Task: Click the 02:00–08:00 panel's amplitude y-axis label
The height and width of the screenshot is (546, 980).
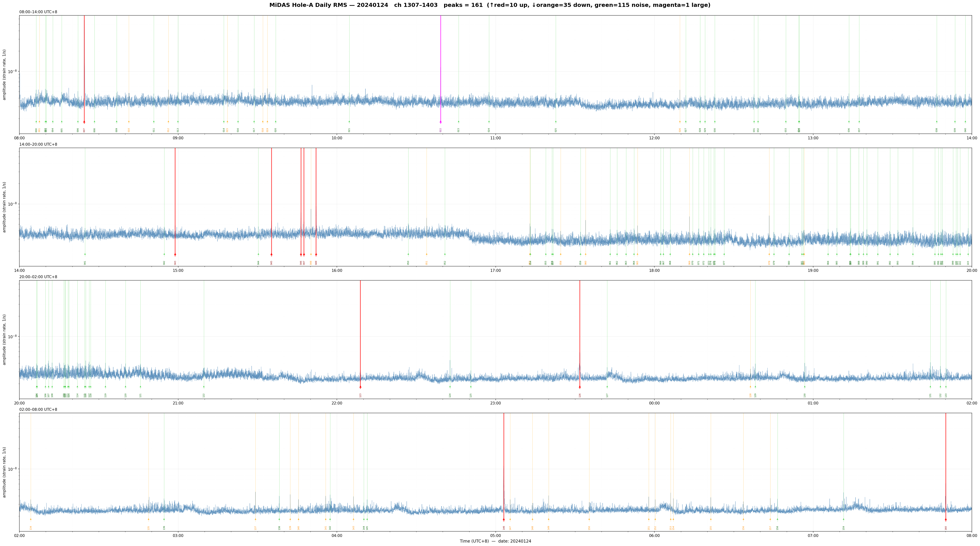Action: (x=5, y=472)
